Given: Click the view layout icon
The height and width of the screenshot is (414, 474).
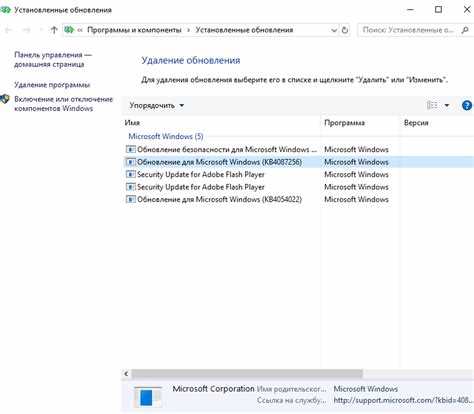Looking at the screenshot, I should [x=432, y=105].
